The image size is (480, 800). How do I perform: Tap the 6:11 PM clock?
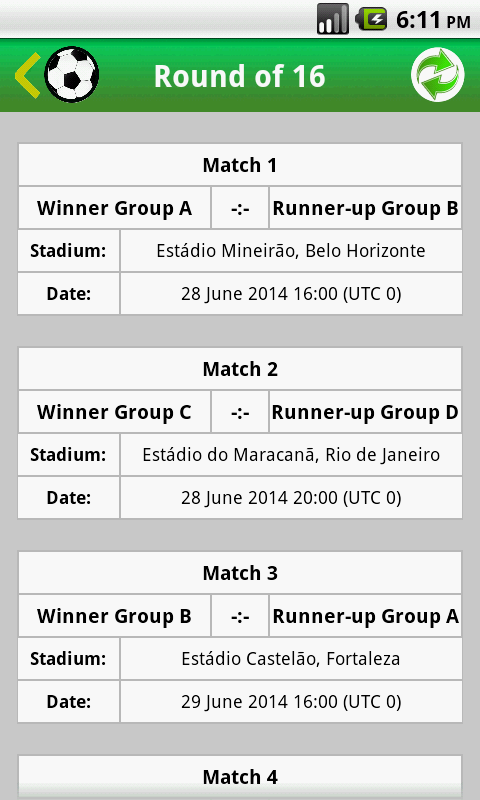433,20
